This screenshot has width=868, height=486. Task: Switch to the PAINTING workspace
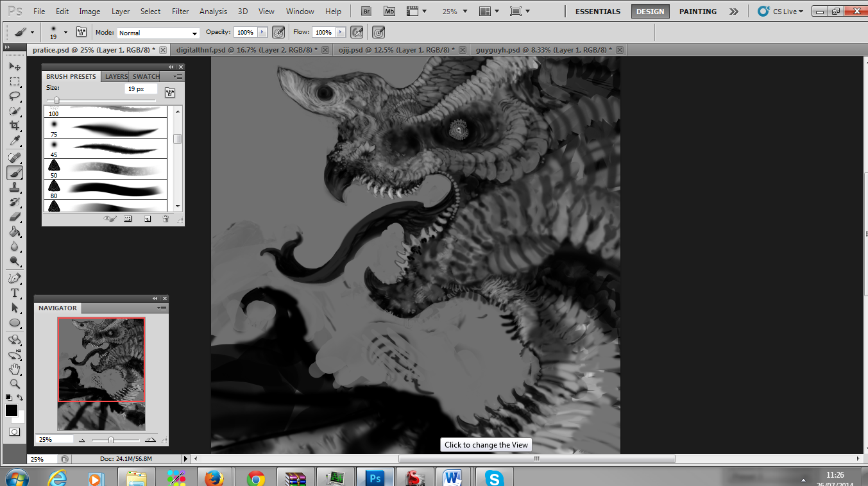click(x=698, y=12)
